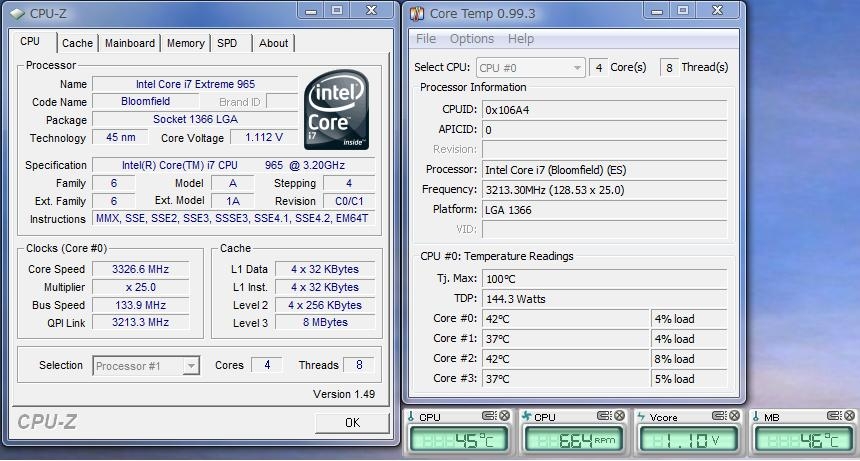Select the CPU tab in CPU-Z
Viewport: 860px width, 461px height.
(x=30, y=42)
